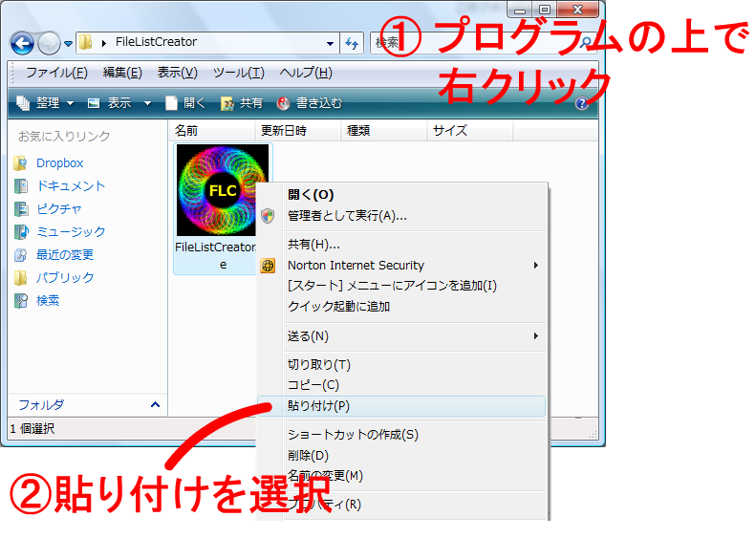Click the ドキュメント icon in sidebar
Viewport: 756px width, 538px height.
click(x=21, y=186)
